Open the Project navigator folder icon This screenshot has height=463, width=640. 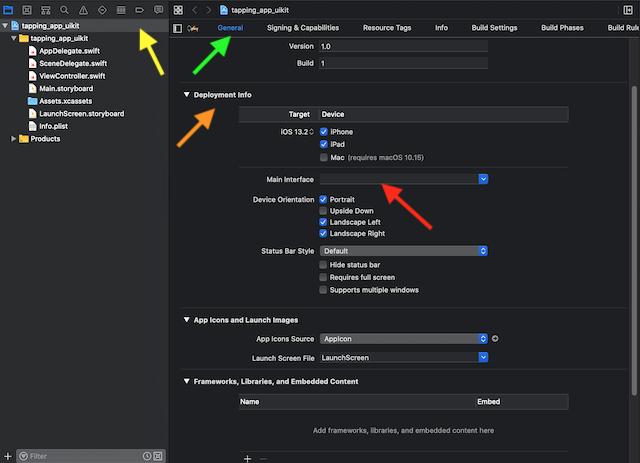(x=8, y=10)
